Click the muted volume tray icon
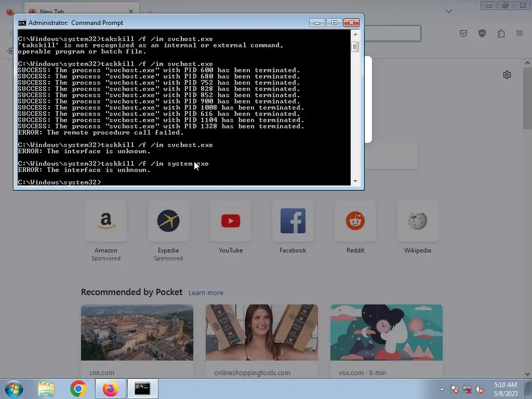The image size is (532, 399). (x=480, y=389)
